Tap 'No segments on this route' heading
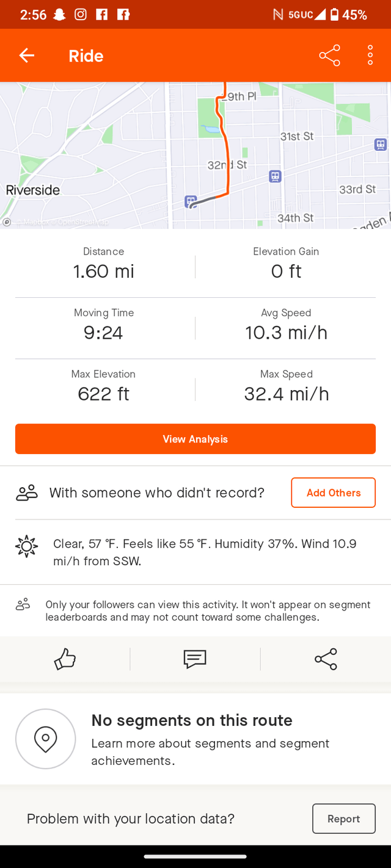Viewport: 391px width, 868px height. (192, 720)
